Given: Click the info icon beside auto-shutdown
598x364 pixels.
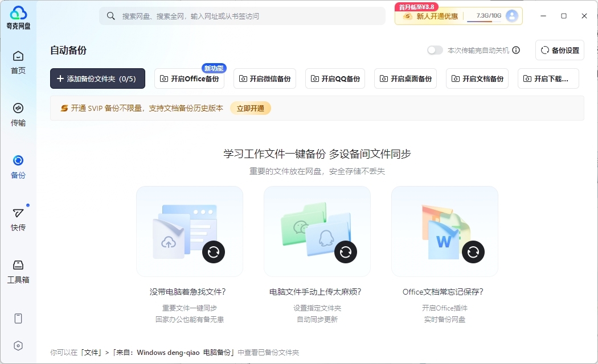Looking at the screenshot, I should pyautogui.click(x=516, y=50).
